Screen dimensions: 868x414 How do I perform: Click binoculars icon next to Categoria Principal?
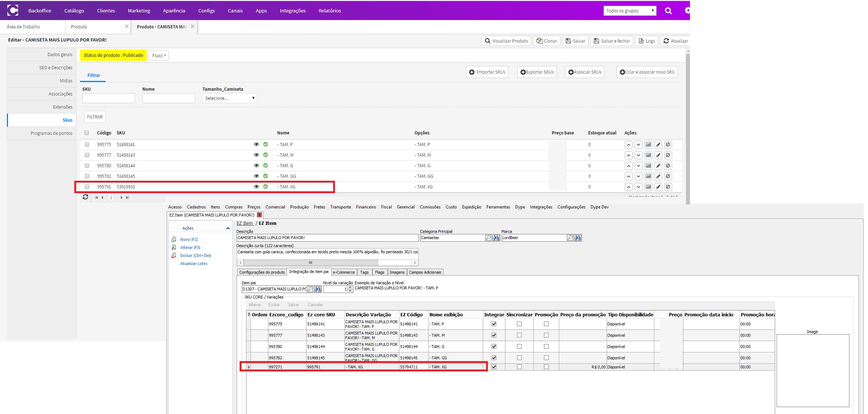click(x=496, y=238)
